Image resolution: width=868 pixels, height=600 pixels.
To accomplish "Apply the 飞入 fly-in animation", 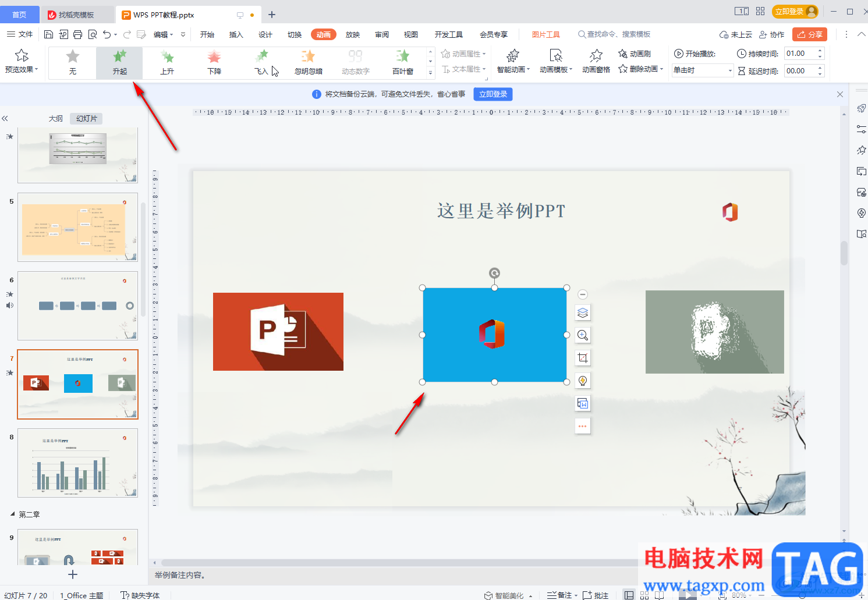I will coord(261,63).
